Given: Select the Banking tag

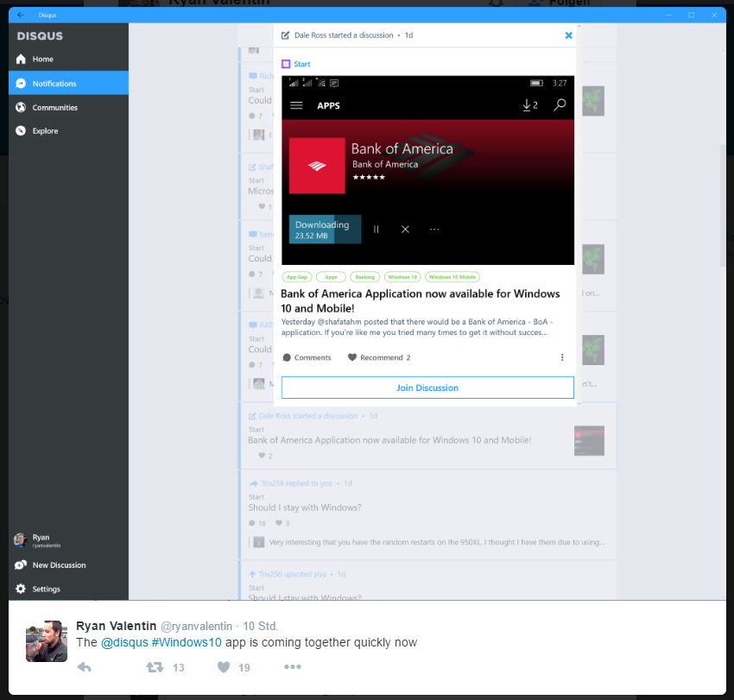Looking at the screenshot, I should click(x=365, y=277).
